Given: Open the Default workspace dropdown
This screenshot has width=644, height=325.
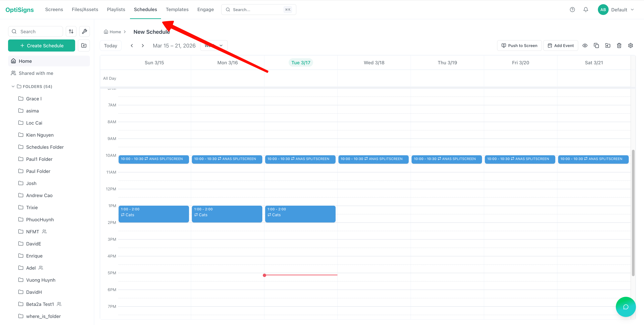Looking at the screenshot, I should [x=623, y=10].
